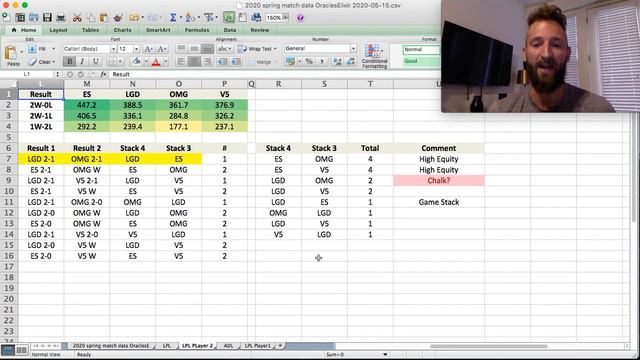Open the SmartArt ribbon tab
The height and width of the screenshot is (360, 640).
point(158,30)
